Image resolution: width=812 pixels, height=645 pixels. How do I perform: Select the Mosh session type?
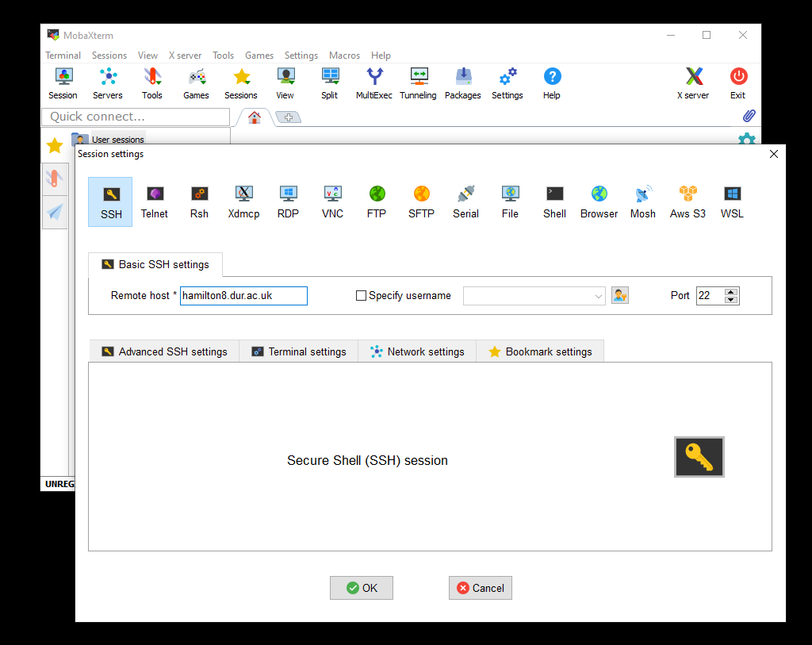[x=642, y=202]
